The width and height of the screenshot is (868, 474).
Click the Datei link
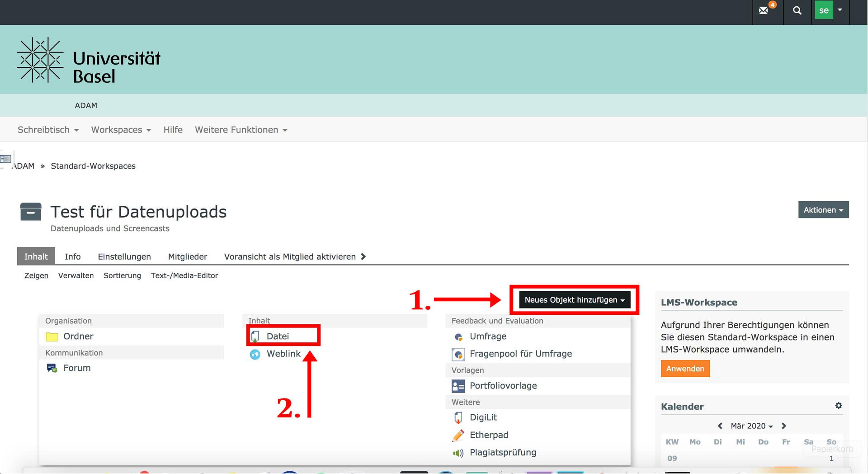278,336
